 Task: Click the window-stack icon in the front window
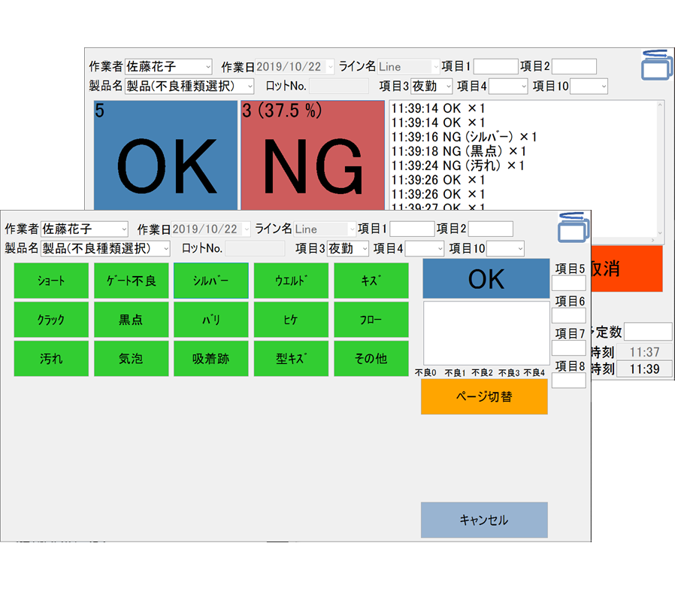[574, 227]
